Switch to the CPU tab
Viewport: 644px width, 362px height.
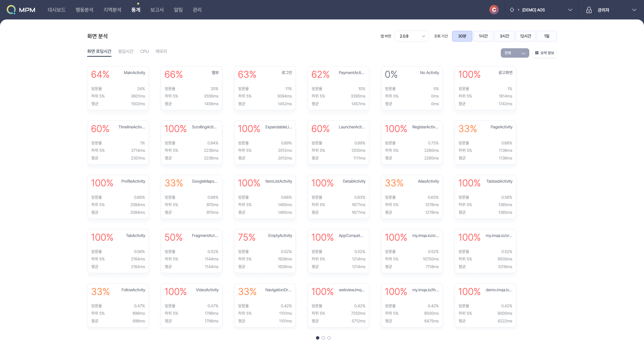(144, 51)
